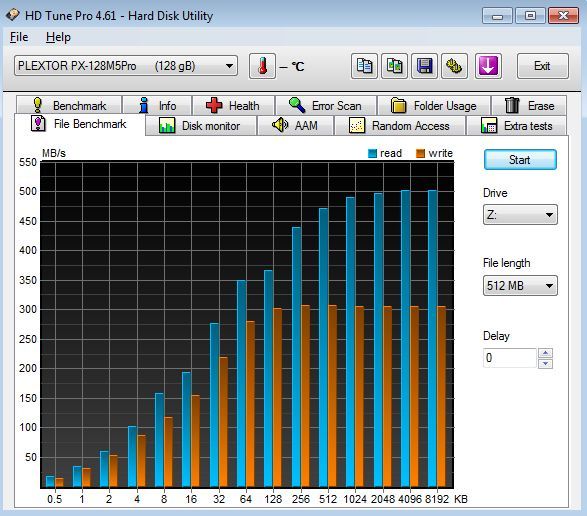
Task: Exit the HD Tune application
Action: click(x=542, y=66)
